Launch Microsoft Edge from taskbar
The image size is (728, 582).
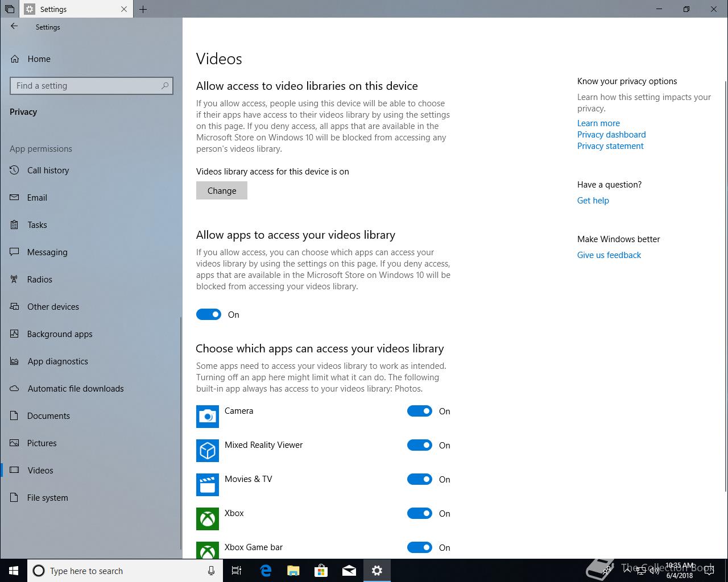[266, 571]
